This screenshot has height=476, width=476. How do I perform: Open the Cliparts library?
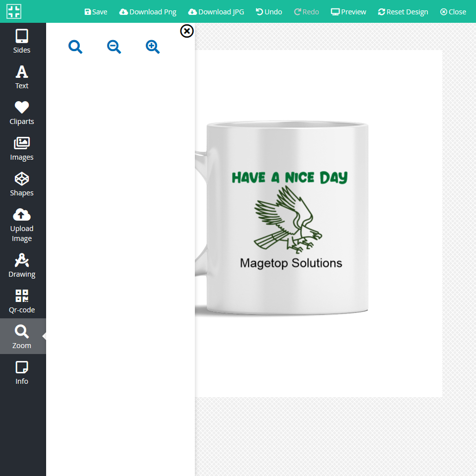tap(22, 113)
